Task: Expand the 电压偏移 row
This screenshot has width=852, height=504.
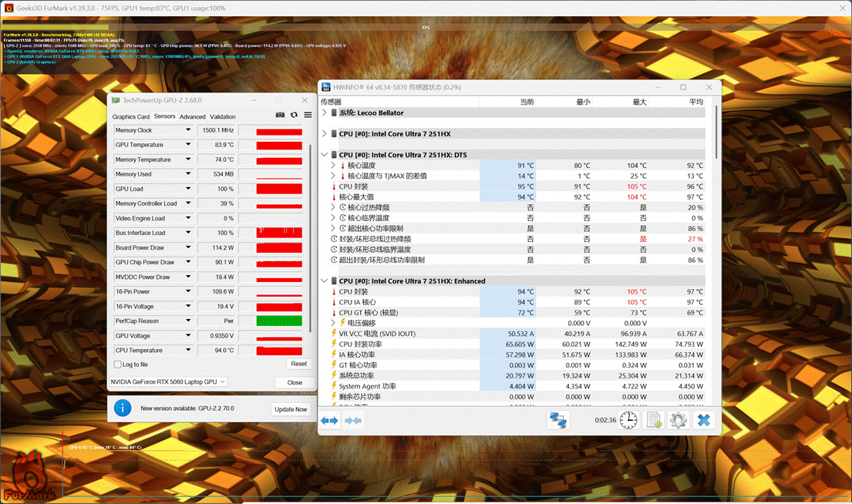Action: point(333,323)
